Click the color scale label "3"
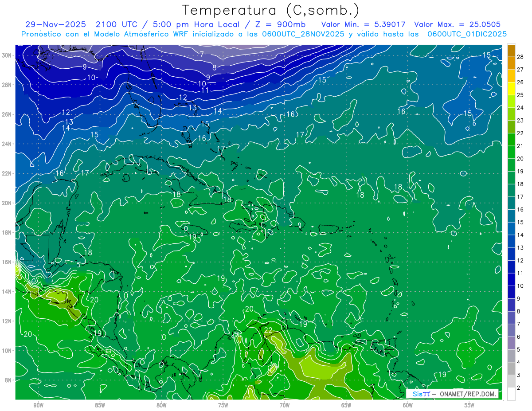 pyautogui.click(x=519, y=375)
